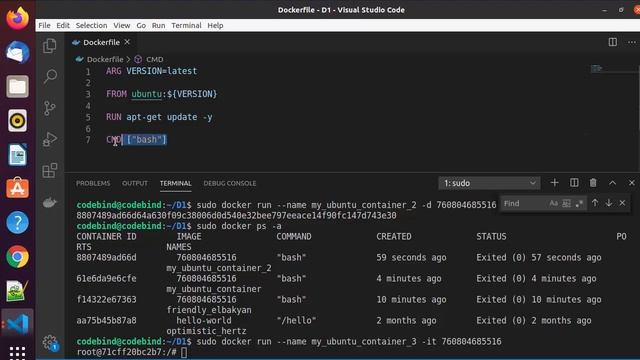Click 'optimistic_hertz' container name
This screenshot has height=360, width=640.
206,331
